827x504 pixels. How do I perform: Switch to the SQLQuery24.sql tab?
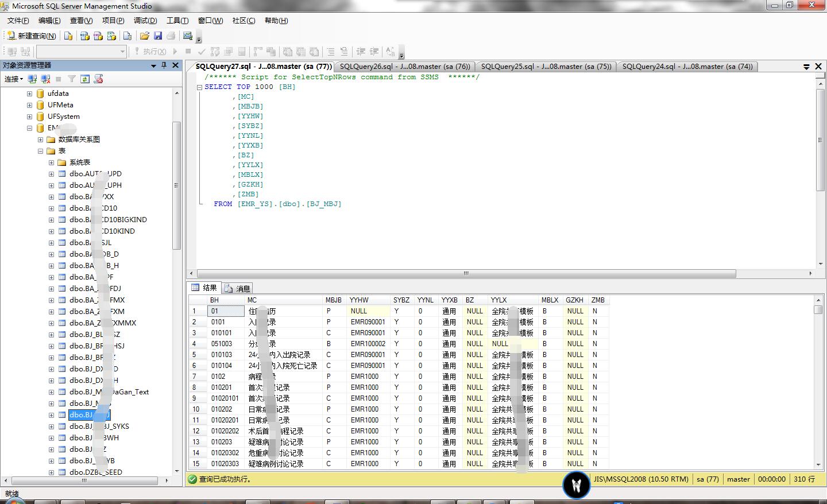coord(687,67)
